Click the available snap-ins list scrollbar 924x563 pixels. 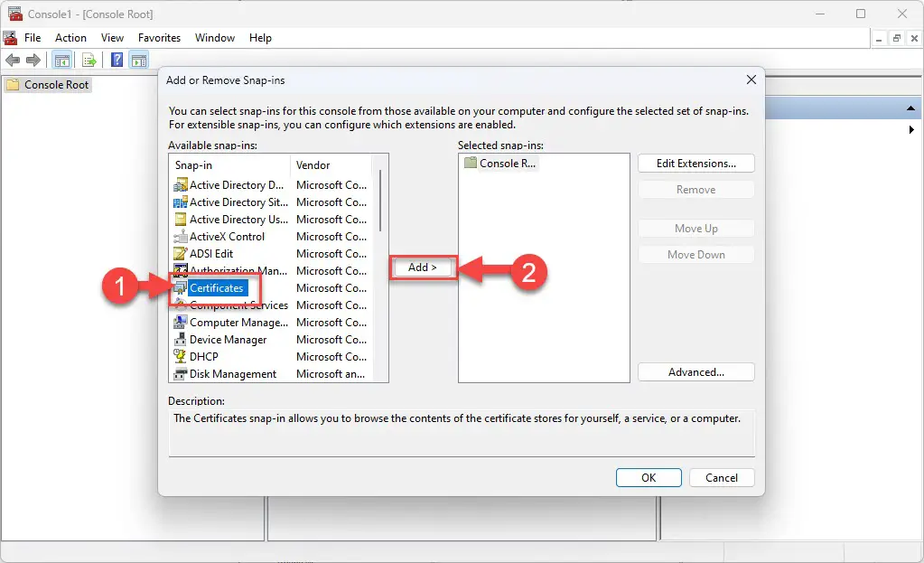[x=382, y=201]
